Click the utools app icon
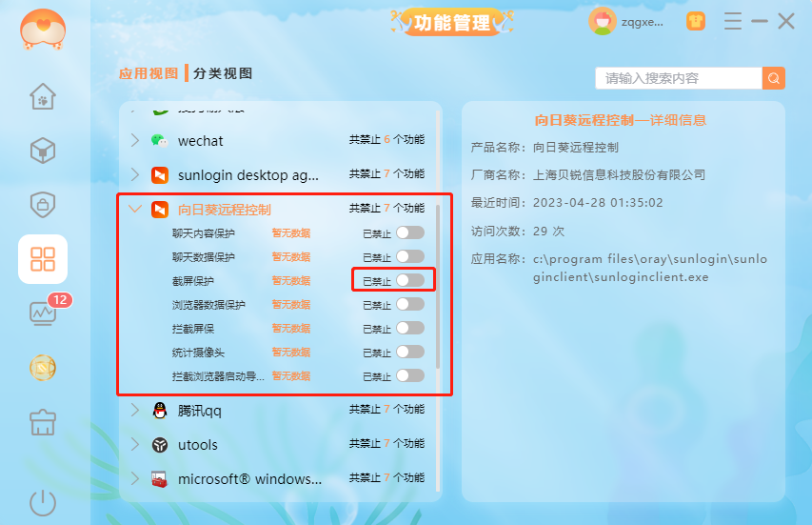812x525 pixels. coord(160,445)
